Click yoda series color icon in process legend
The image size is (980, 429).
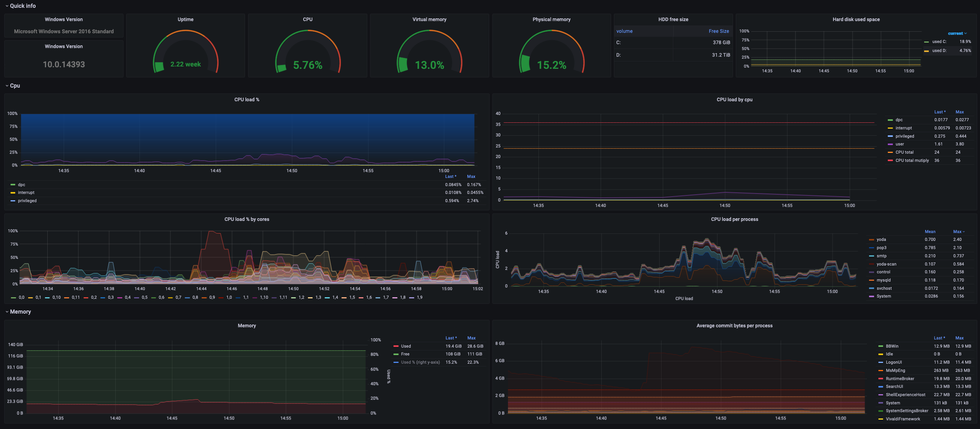click(x=871, y=240)
